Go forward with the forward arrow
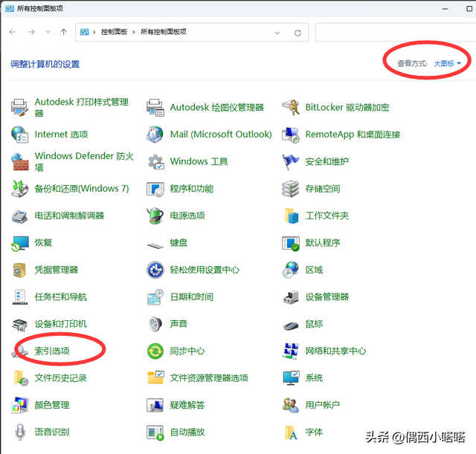The image size is (476, 454). (31, 32)
